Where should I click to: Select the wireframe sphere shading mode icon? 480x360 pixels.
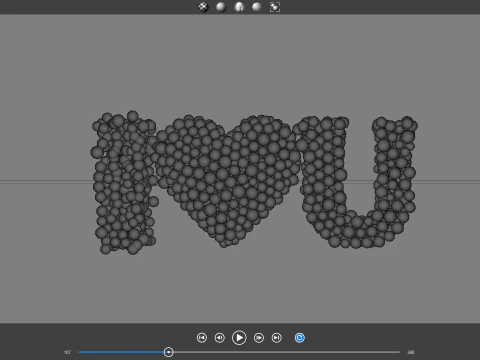coord(203,7)
